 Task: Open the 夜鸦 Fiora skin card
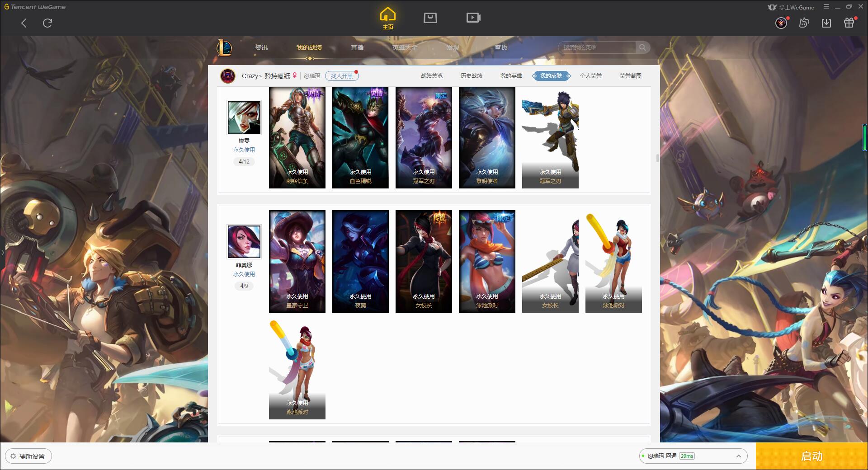pyautogui.click(x=360, y=261)
